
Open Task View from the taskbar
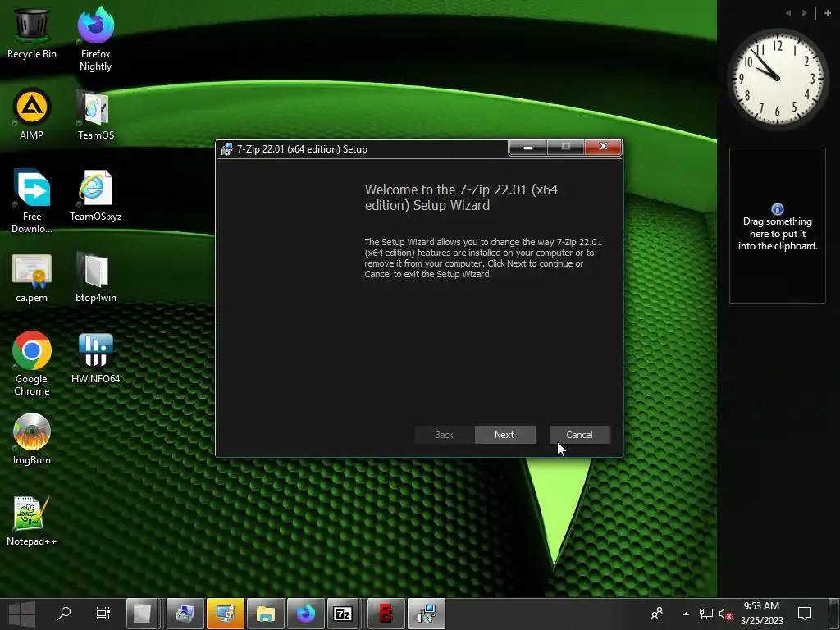tap(103, 614)
